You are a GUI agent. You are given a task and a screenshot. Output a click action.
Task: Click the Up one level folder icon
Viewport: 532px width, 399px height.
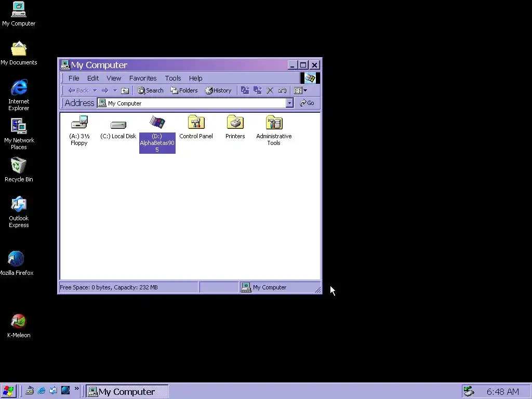click(x=125, y=90)
